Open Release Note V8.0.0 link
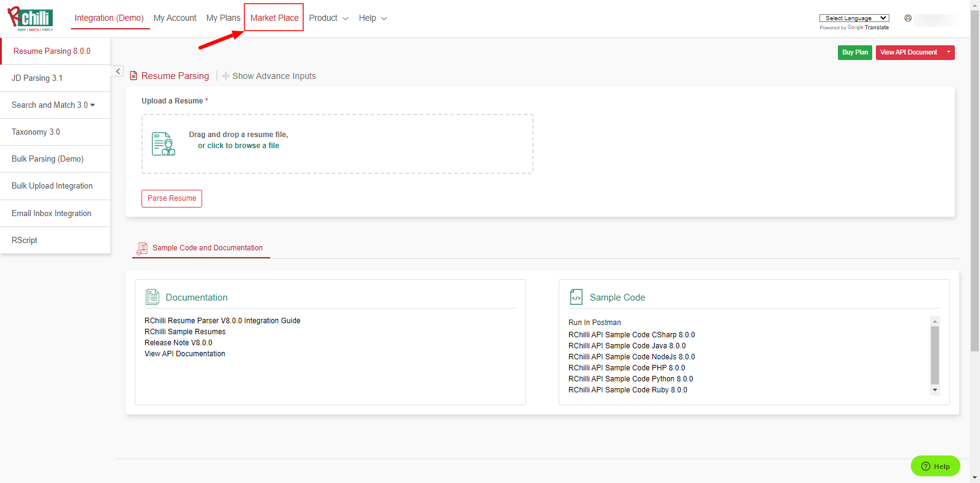 (178, 343)
